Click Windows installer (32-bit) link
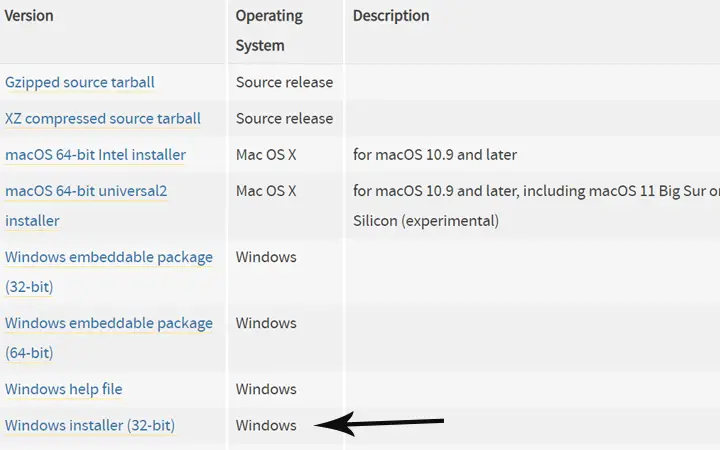720x450 pixels. [x=90, y=426]
